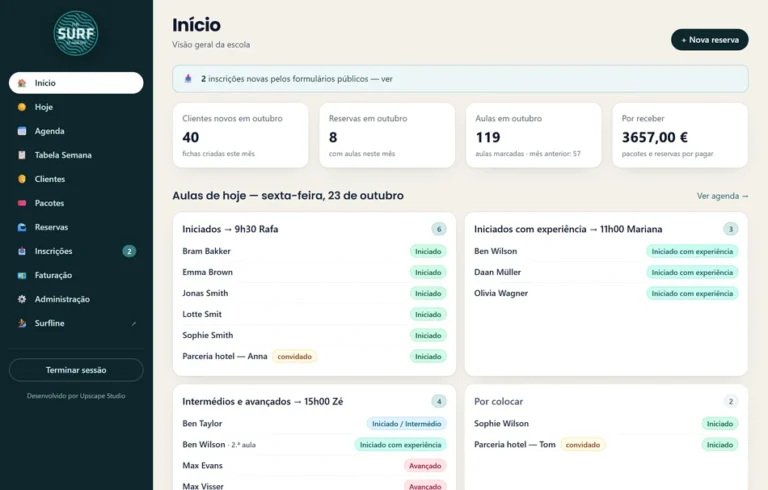
Task: Open the Reservas em outubro card
Action: 387,135
